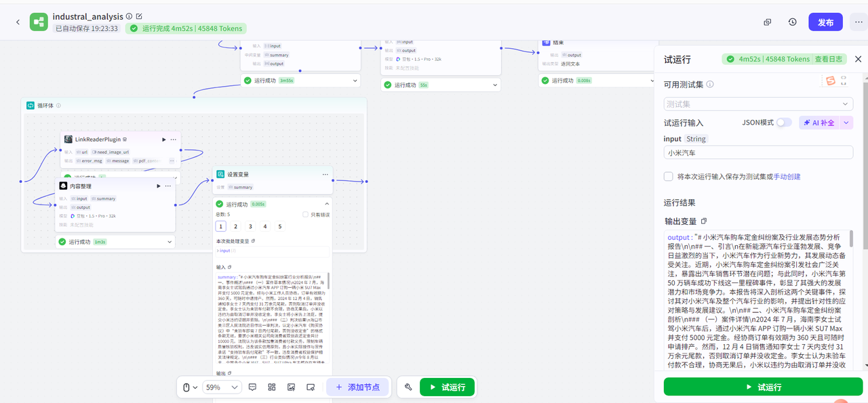Click the AI 补全 button
The height and width of the screenshot is (403, 868).
point(819,123)
